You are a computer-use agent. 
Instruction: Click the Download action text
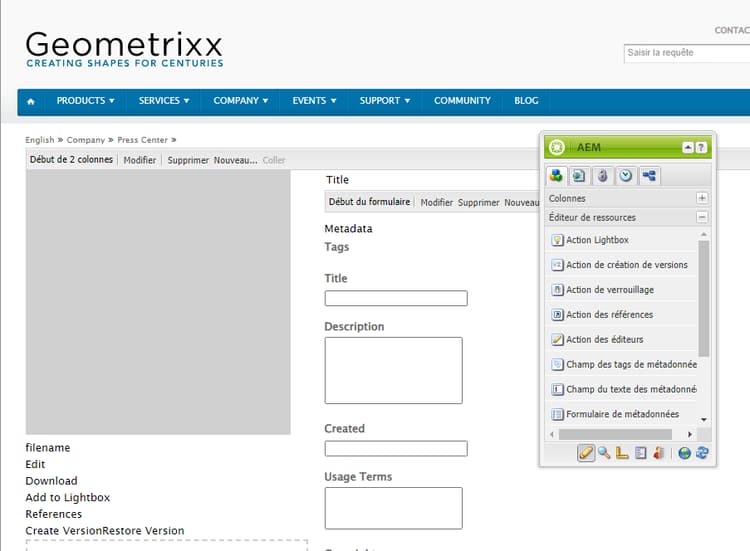pos(51,481)
